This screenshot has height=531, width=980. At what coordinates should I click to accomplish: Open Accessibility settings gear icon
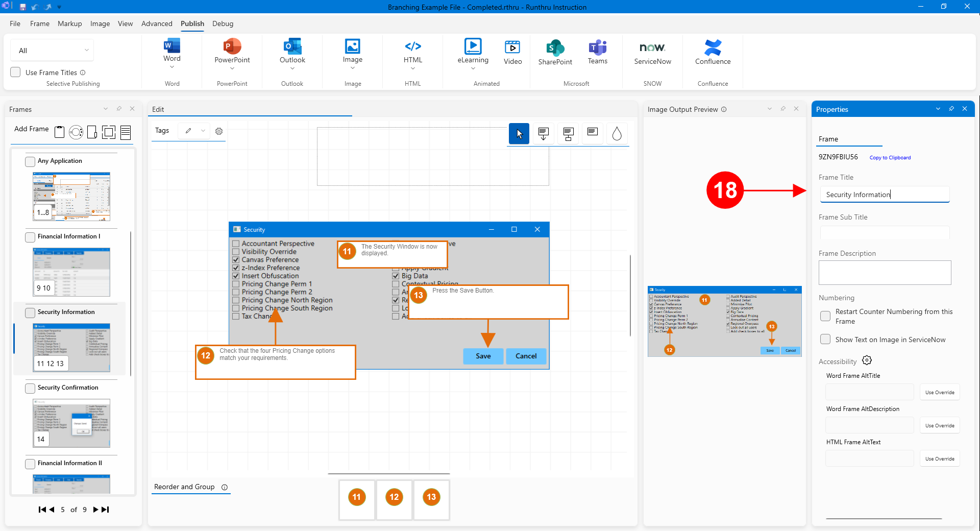pyautogui.click(x=867, y=360)
